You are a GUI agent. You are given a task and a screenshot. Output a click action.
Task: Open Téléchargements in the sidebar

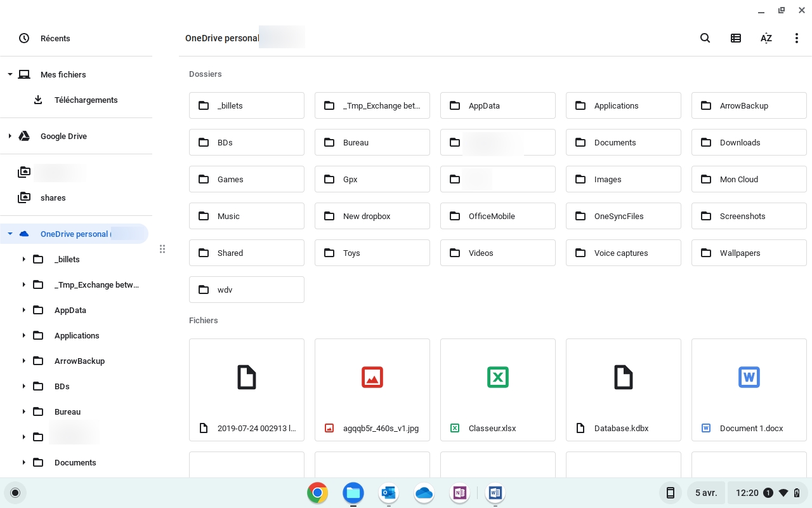click(x=86, y=100)
